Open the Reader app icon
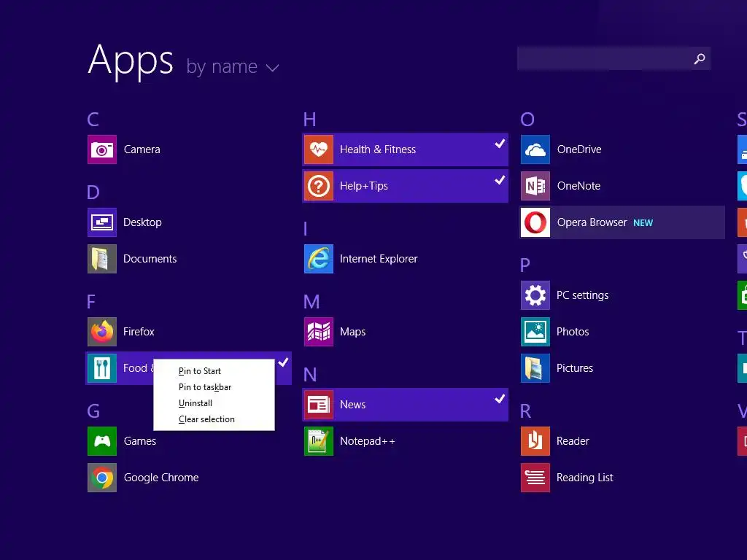 (535, 441)
